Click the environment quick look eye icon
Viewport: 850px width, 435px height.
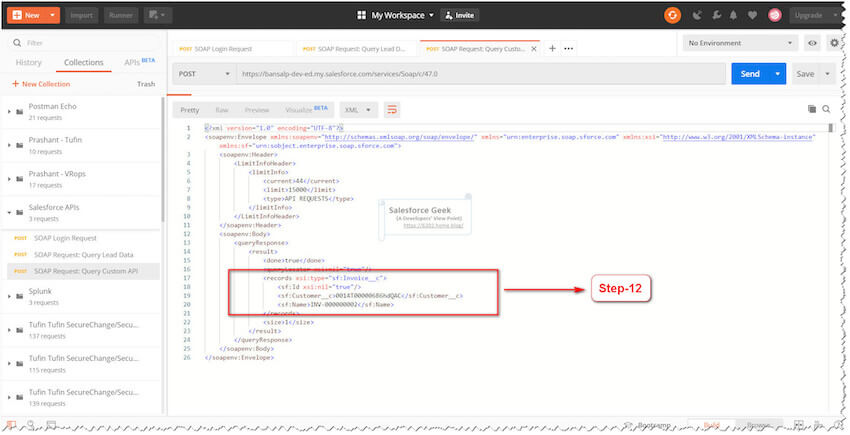click(812, 43)
